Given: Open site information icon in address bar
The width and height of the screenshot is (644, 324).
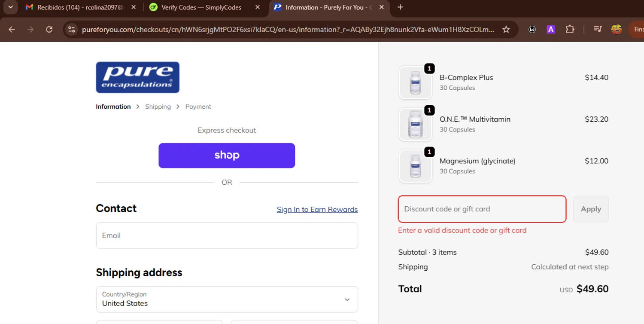Looking at the screenshot, I should 72,29.
